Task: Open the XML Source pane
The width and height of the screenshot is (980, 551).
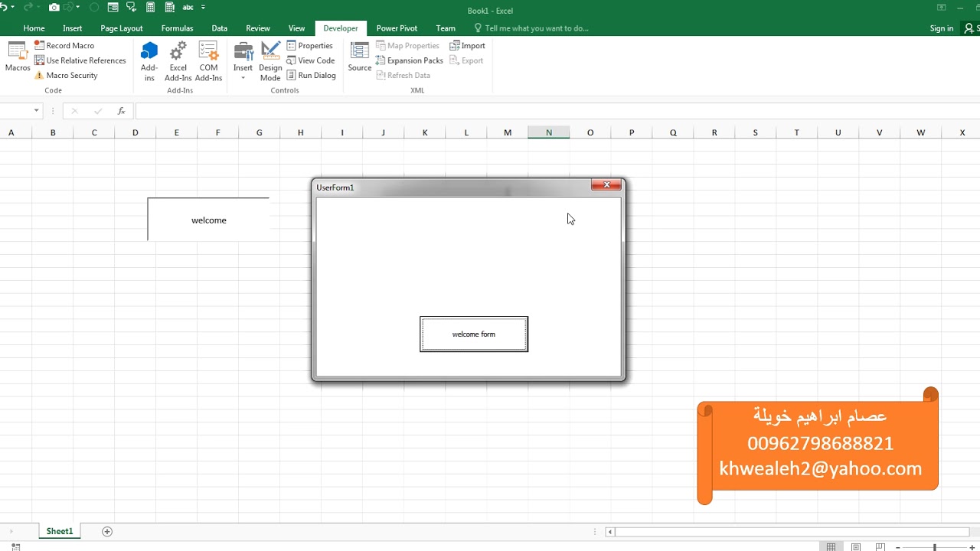Action: click(360, 57)
